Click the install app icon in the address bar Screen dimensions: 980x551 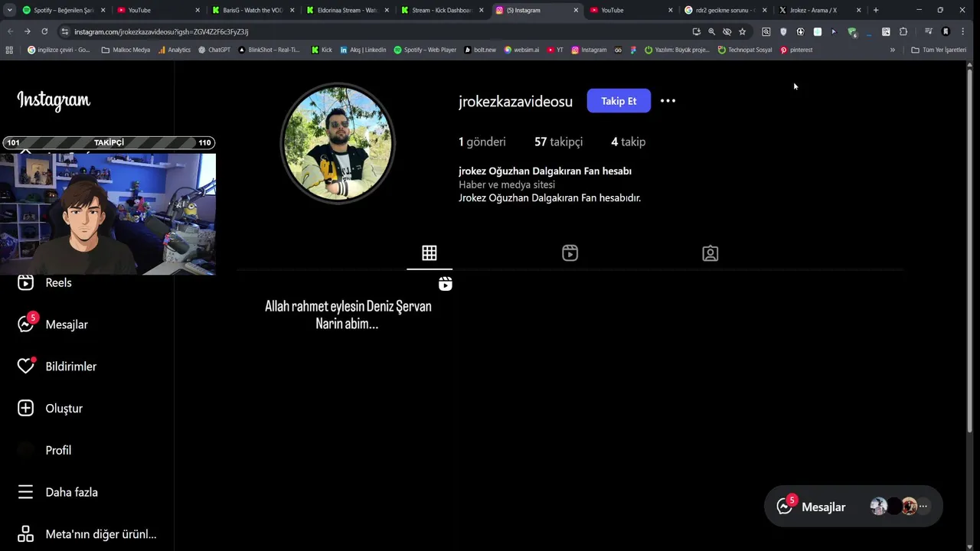pos(696,31)
